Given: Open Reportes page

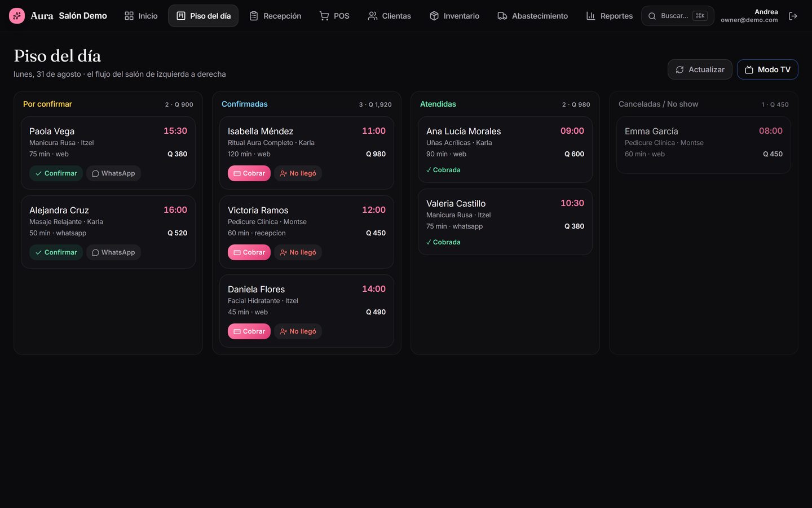Looking at the screenshot, I should point(610,16).
